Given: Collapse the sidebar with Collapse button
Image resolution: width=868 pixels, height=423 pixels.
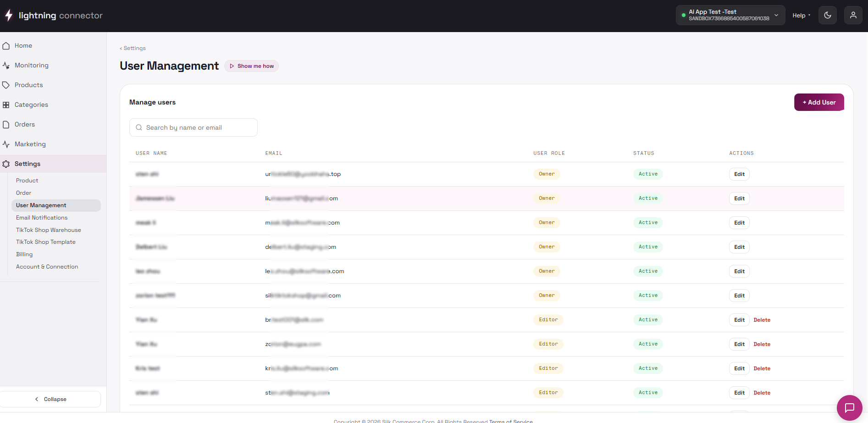Looking at the screenshot, I should point(50,399).
